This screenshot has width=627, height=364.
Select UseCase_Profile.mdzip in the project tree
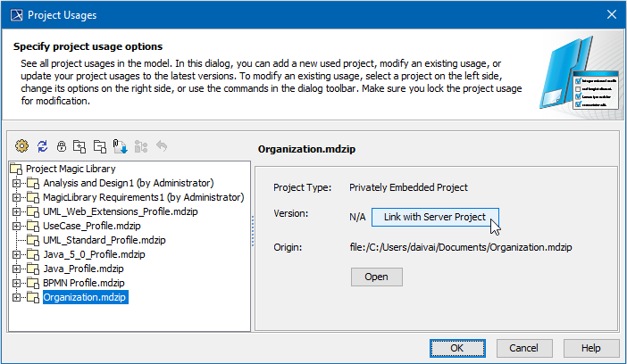coord(88,227)
